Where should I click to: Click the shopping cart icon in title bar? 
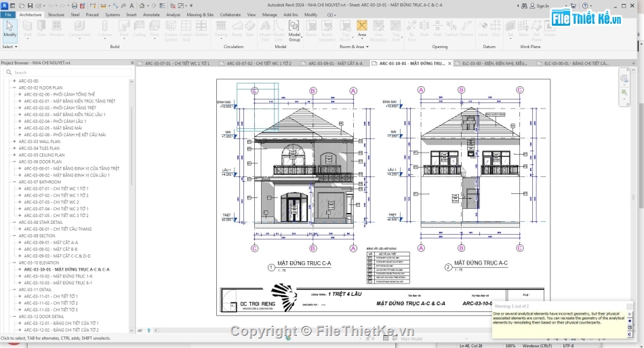[573, 5]
